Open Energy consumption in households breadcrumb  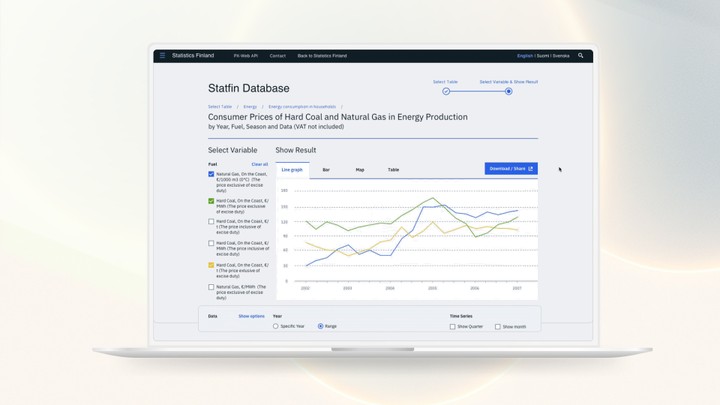302,107
